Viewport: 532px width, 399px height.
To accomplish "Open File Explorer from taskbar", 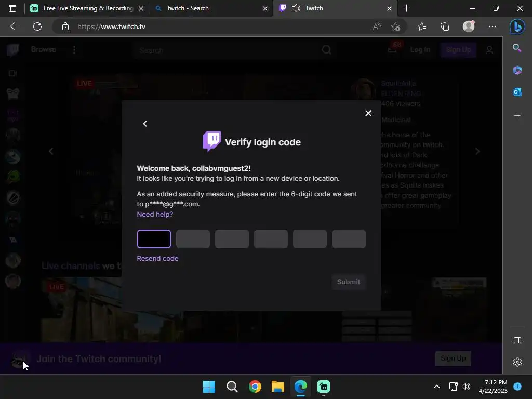I will tap(277, 387).
